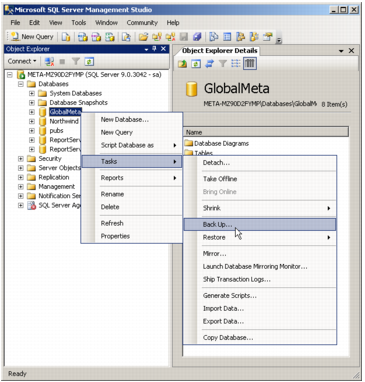
Task: Click the Filter funnel icon in Object Explorer toolbar
Action: click(76, 61)
